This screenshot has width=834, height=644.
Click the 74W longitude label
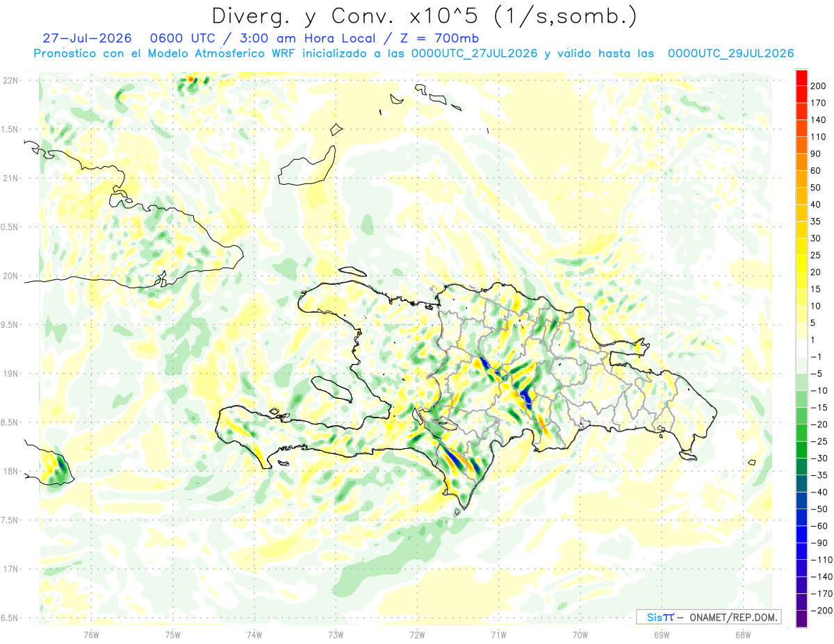254,634
